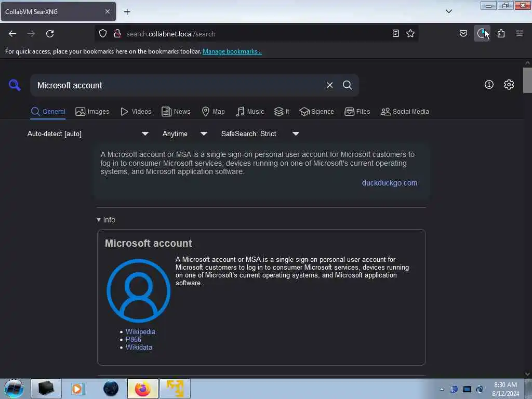Open the Wikipedia link
The height and width of the screenshot is (399, 532).
[140, 331]
